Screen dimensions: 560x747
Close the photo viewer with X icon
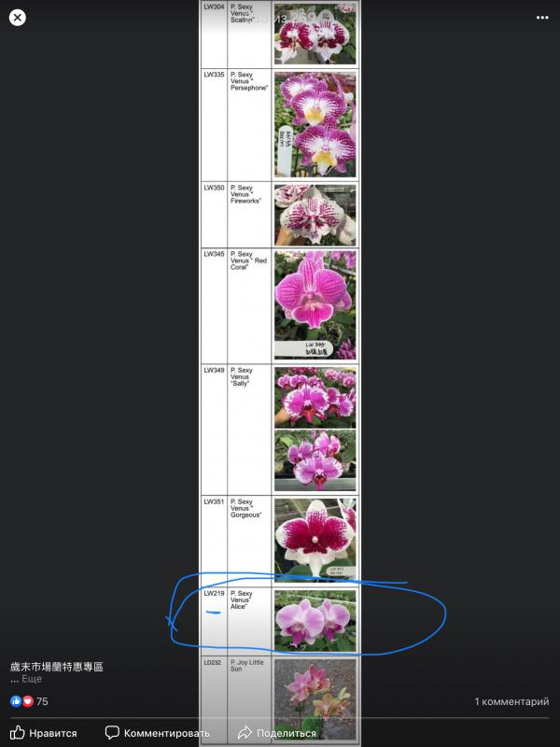(18, 18)
